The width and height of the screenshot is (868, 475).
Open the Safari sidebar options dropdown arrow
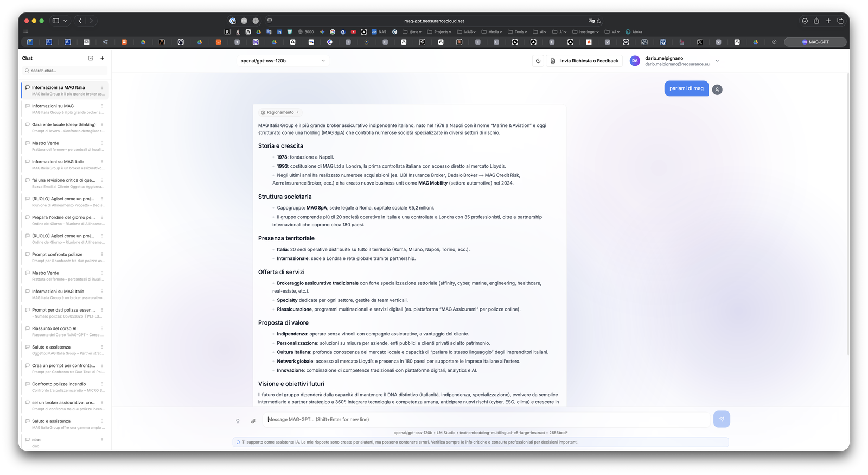pyautogui.click(x=65, y=21)
